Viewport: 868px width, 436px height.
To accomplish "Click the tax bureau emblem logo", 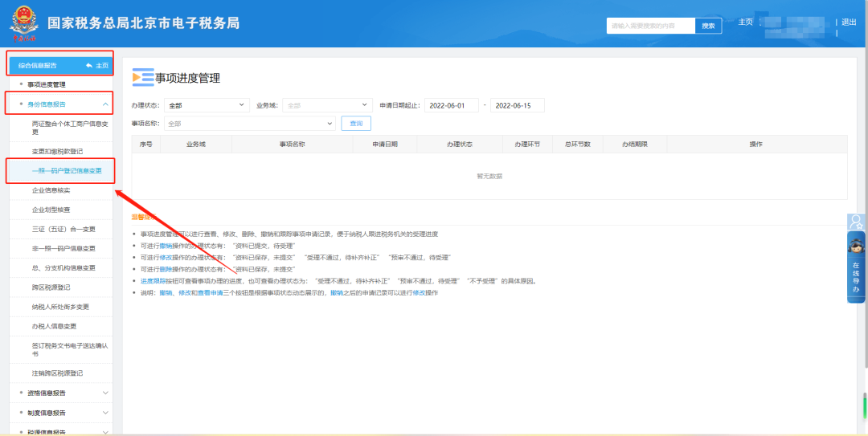I will click(x=23, y=24).
